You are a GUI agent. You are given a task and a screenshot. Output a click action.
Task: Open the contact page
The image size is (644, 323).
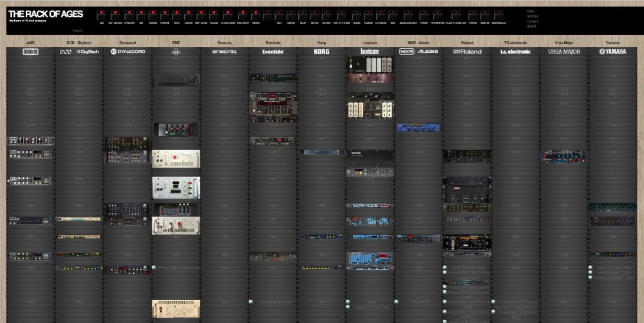(x=533, y=21)
